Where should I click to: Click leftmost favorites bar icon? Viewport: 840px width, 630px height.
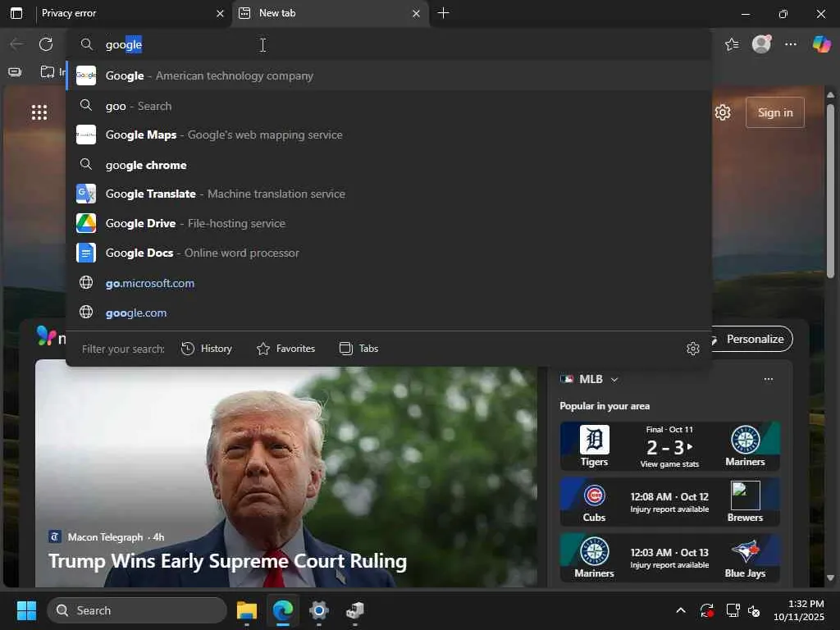[15, 72]
